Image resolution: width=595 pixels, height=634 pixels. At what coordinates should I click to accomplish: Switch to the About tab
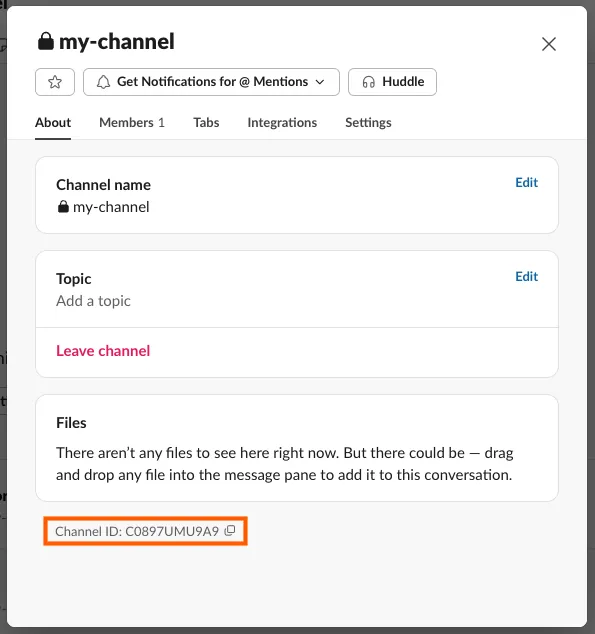coord(53,123)
